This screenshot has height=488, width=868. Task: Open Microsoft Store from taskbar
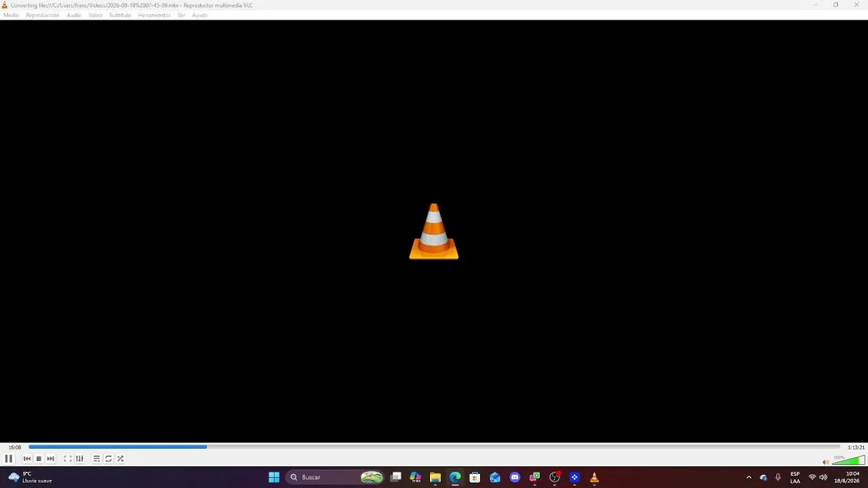(x=475, y=477)
